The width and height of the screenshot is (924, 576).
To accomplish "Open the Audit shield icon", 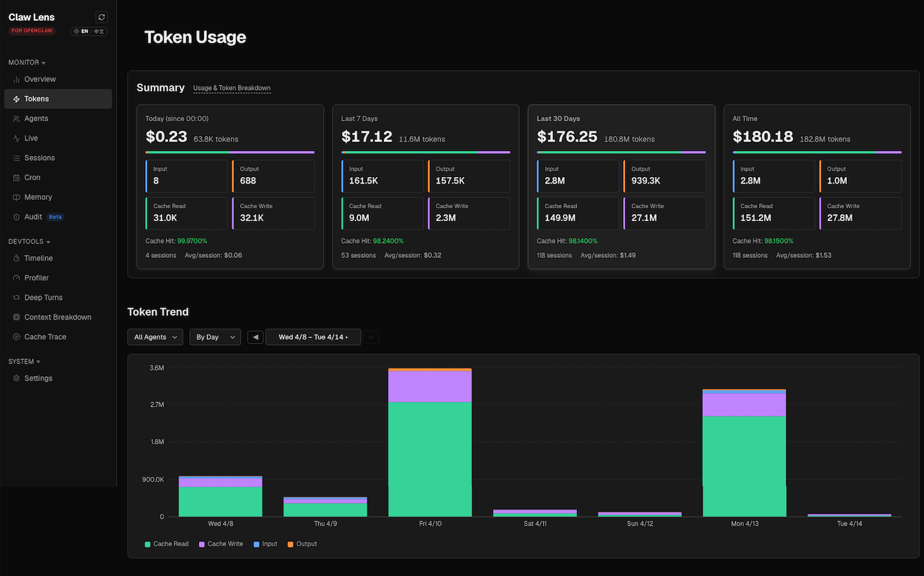I will (x=16, y=217).
